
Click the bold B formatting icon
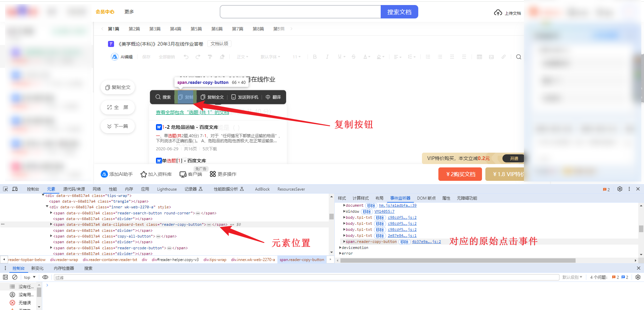click(x=315, y=57)
